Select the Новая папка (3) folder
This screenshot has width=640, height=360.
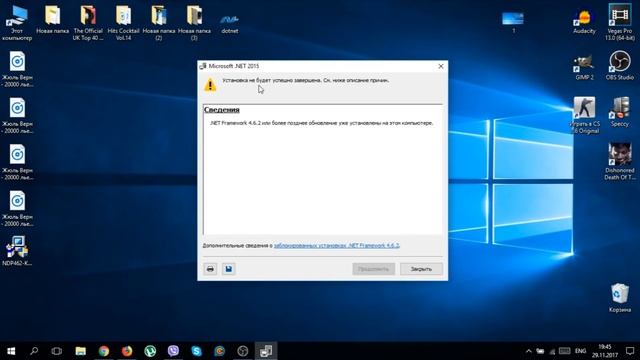pyautogui.click(x=194, y=23)
